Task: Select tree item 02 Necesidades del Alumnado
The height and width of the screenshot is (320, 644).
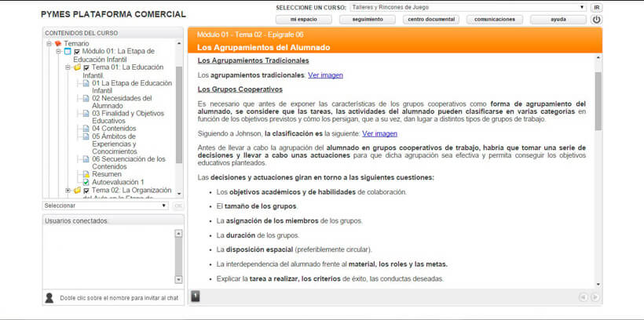Action: point(122,102)
